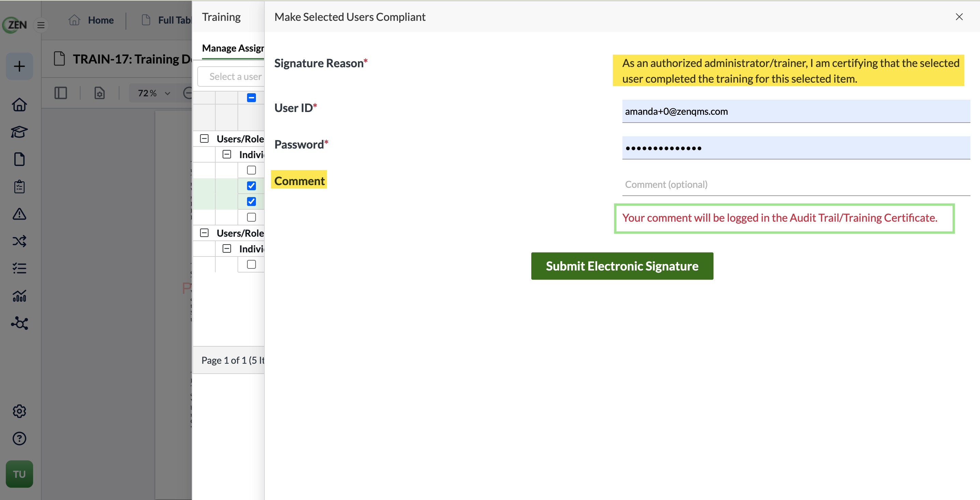The image size is (980, 500).
Task: Click the Comment (optional) field
Action: 796,184
